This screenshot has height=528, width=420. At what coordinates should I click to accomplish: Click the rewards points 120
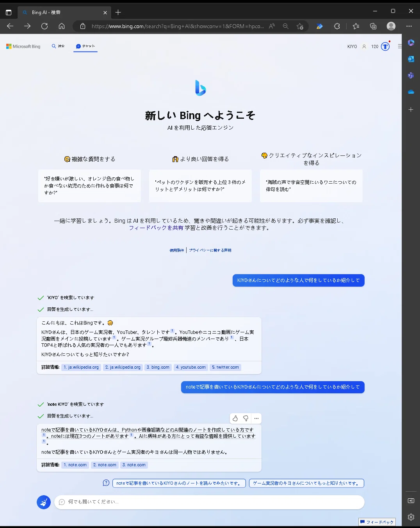coord(375,46)
